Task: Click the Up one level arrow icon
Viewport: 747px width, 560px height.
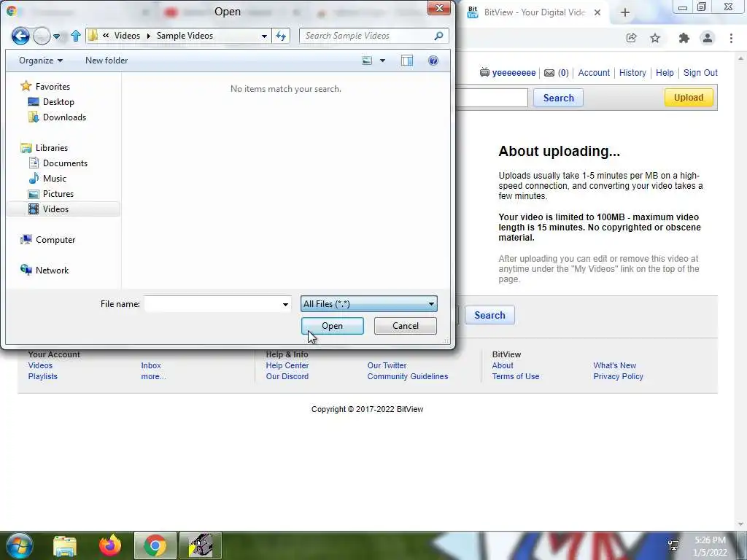Action: [x=76, y=36]
